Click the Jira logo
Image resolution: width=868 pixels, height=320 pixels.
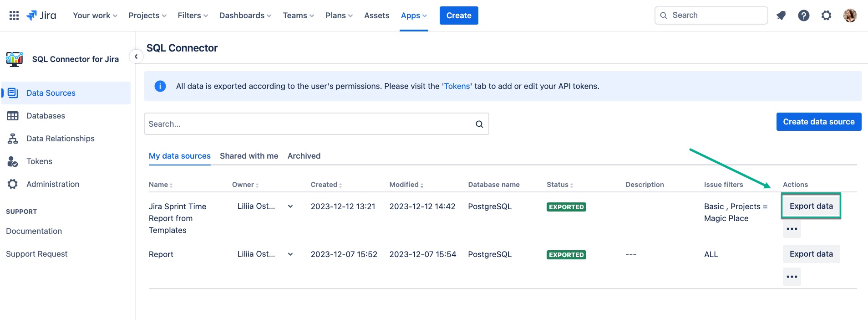[x=41, y=15]
